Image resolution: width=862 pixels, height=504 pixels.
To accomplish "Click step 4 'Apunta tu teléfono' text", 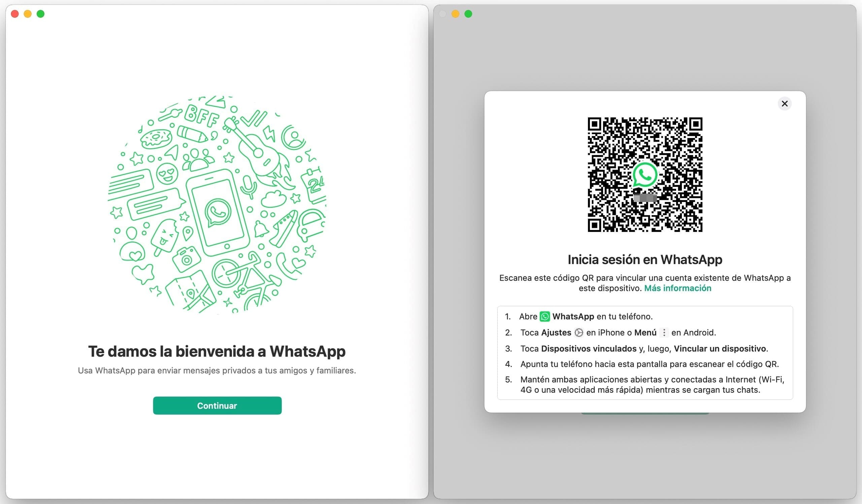I will pos(650,364).
